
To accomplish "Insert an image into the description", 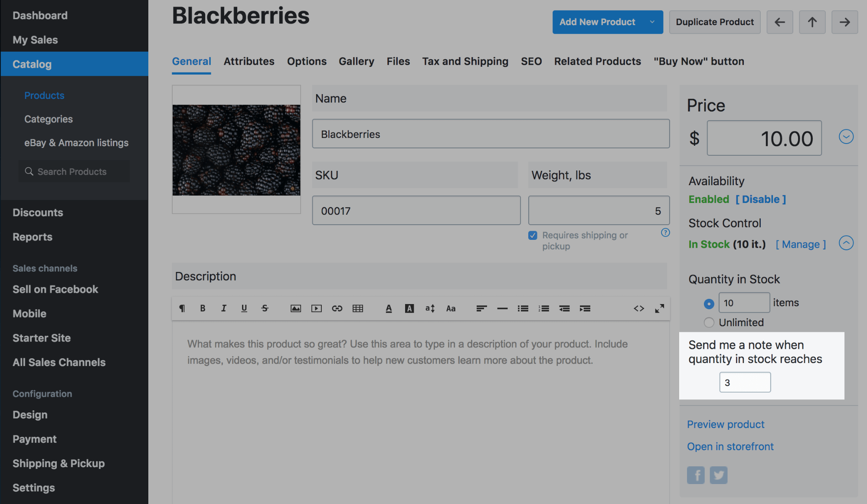I will click(295, 308).
